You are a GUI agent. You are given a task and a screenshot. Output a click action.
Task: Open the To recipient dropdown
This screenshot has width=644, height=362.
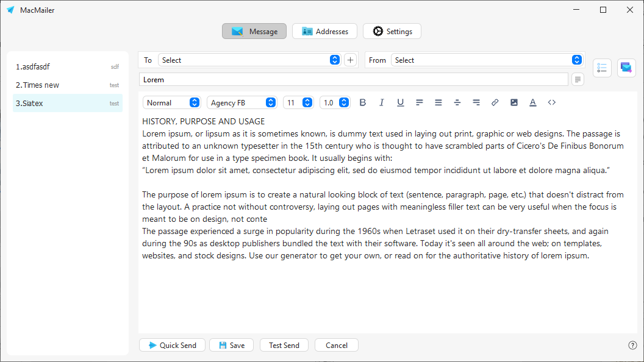click(334, 60)
